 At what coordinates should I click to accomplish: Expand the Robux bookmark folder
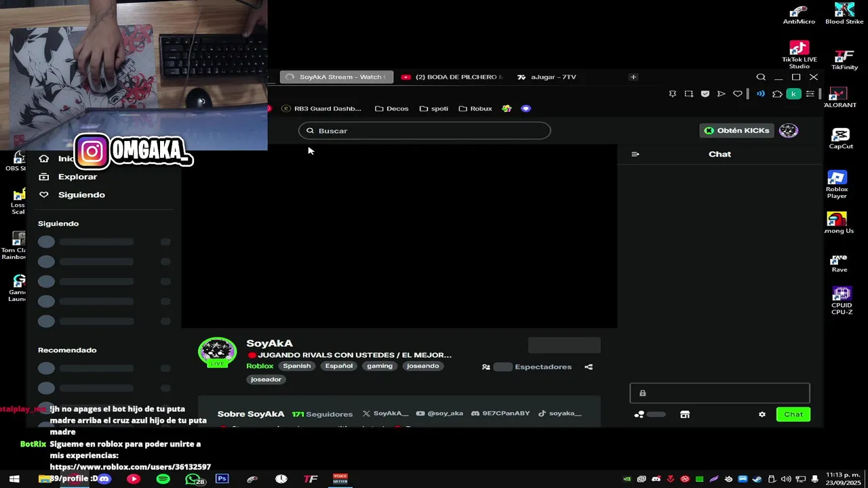point(475,108)
